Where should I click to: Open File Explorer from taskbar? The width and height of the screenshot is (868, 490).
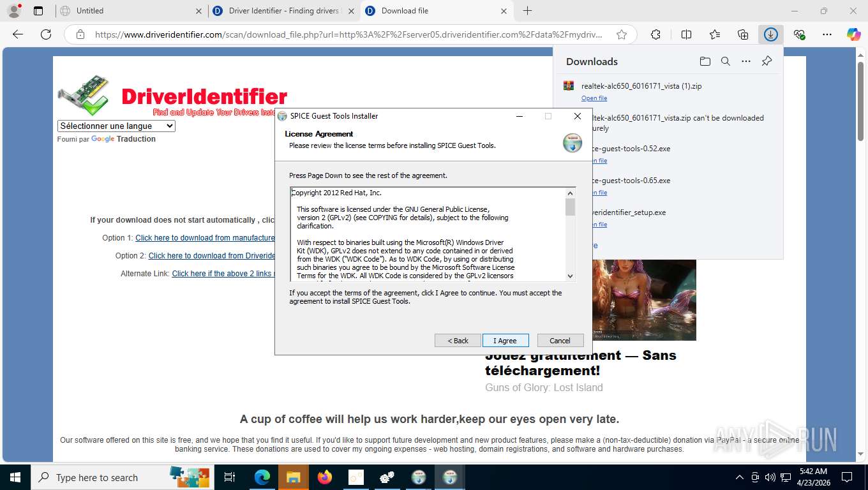click(294, 477)
